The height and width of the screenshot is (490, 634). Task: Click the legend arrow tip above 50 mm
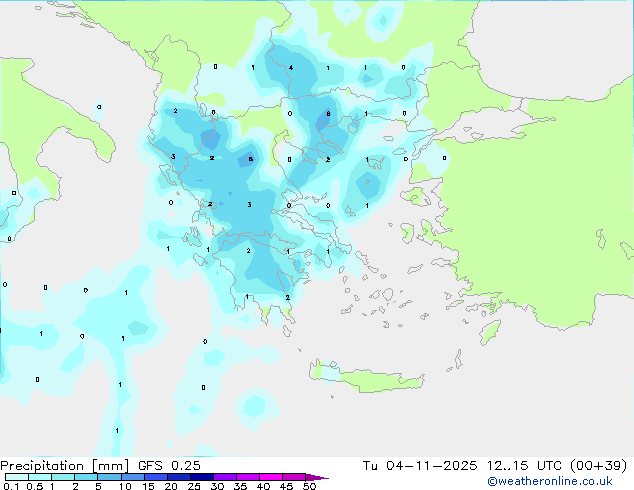(x=317, y=477)
